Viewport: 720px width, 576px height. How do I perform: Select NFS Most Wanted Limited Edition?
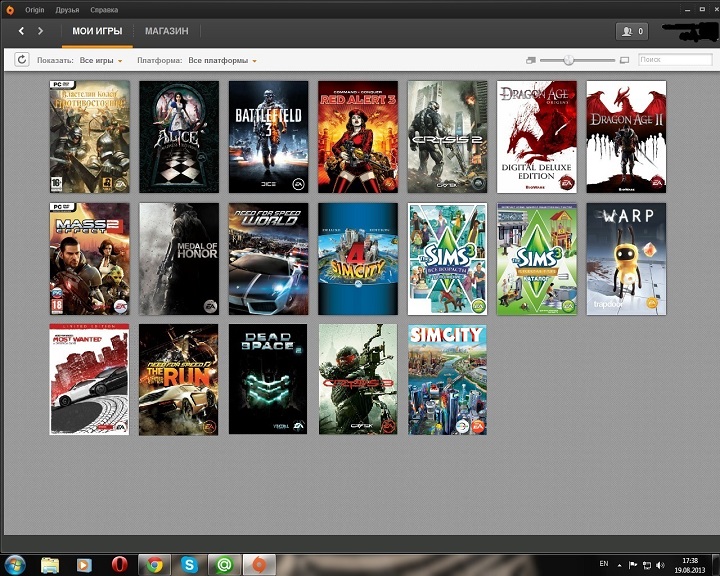[90, 379]
